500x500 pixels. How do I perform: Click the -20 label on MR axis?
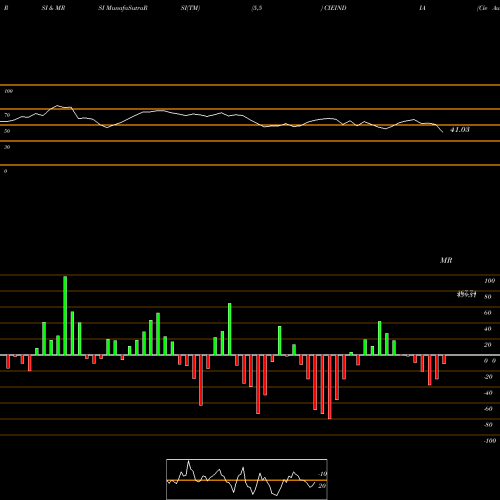click(488, 377)
